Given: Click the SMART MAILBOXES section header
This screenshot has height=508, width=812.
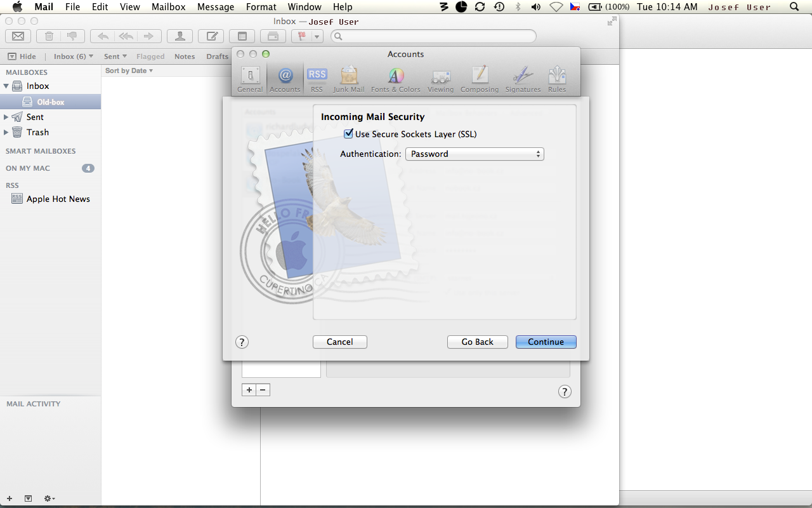Looking at the screenshot, I should 41,151.
